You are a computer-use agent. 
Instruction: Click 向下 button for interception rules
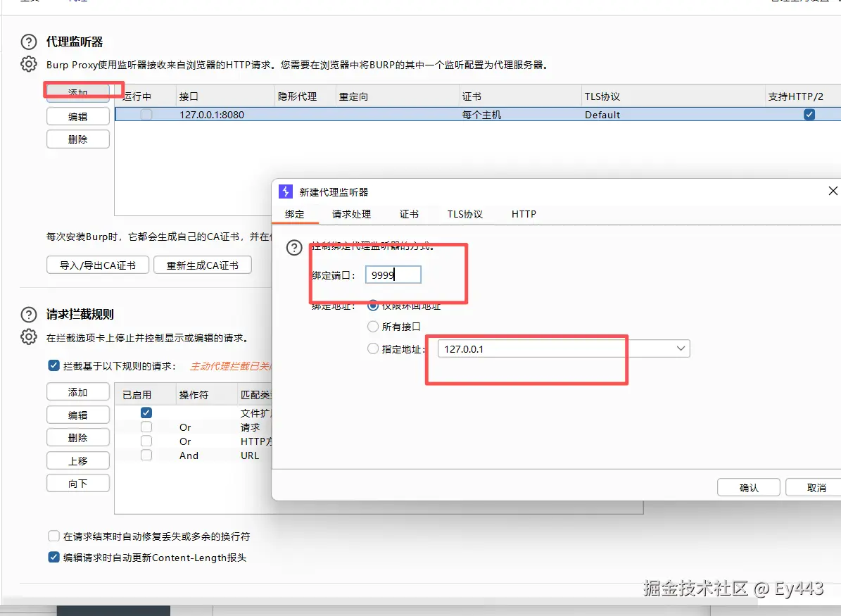(x=78, y=484)
